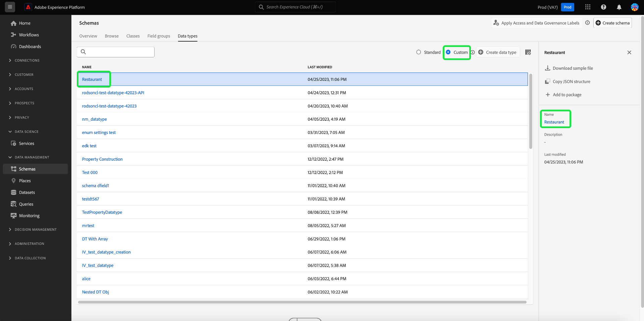Open Workflows icon in sidebar
The height and width of the screenshot is (321, 644).
pos(13,35)
